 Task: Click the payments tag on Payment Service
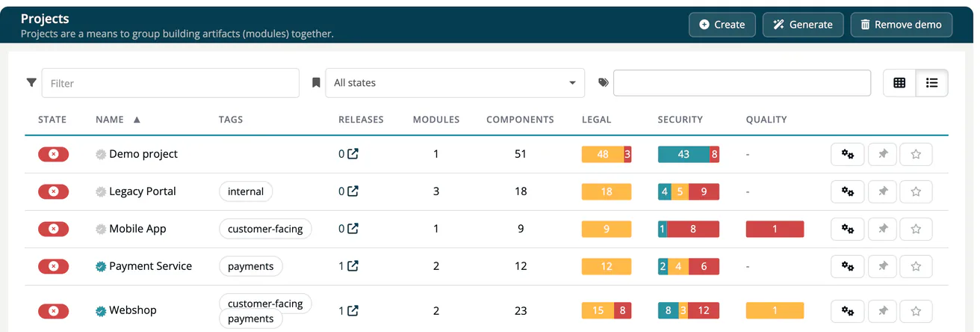[x=251, y=266]
